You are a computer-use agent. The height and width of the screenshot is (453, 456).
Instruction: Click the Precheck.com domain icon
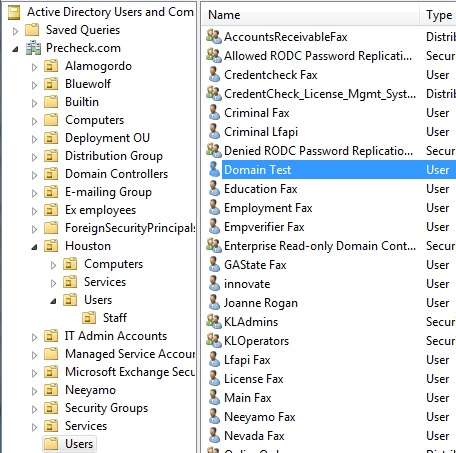33,48
